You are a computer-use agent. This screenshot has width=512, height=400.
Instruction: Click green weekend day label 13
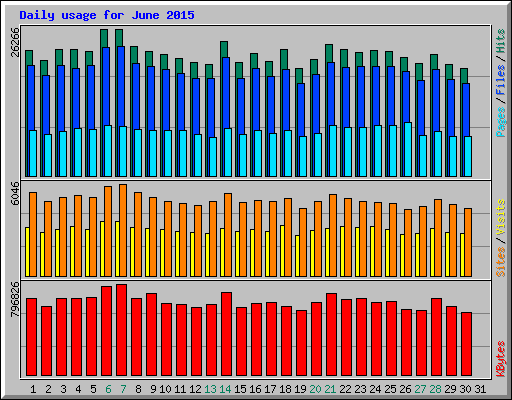pyautogui.click(x=210, y=389)
